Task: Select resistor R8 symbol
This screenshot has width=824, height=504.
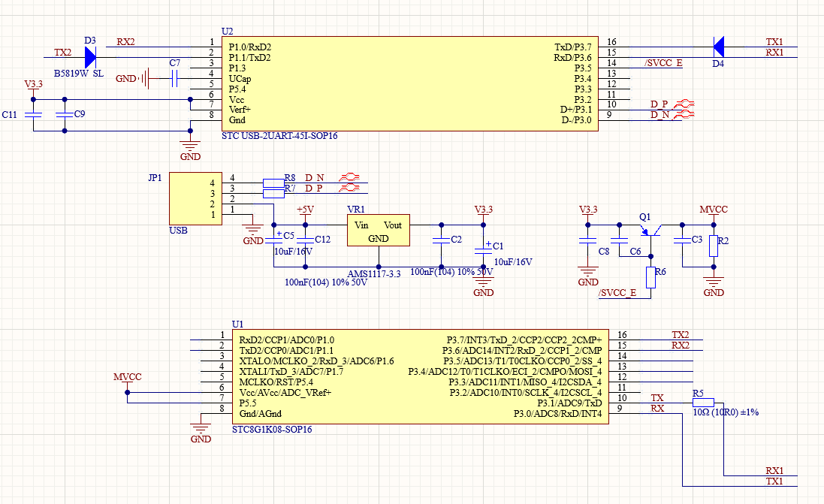Action: [273, 183]
